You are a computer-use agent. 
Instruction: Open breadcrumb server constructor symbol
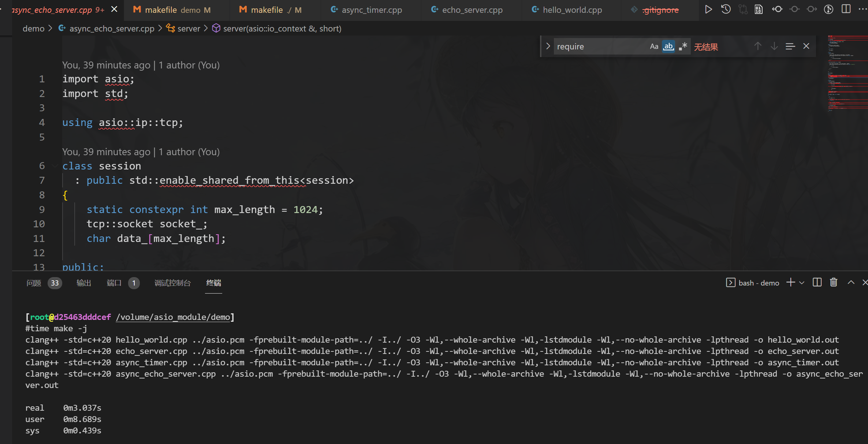277,29
